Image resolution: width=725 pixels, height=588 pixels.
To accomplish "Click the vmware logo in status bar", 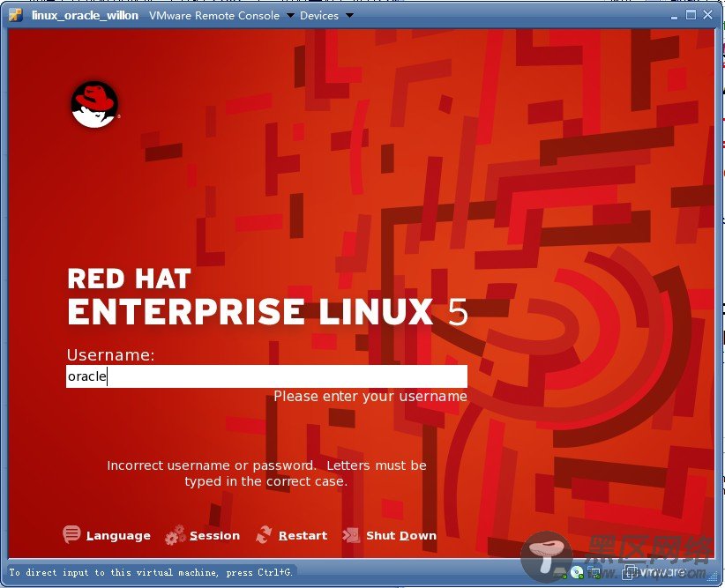I will click(654, 572).
